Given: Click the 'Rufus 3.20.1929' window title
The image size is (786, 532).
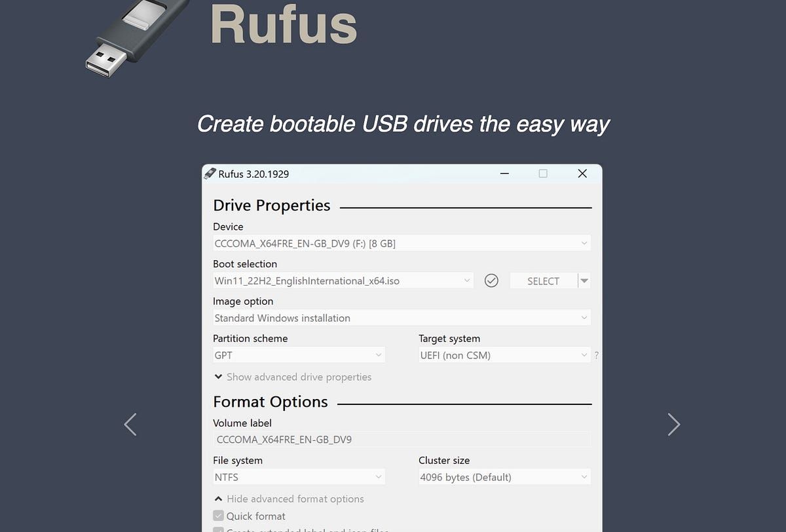Looking at the screenshot, I should pos(253,174).
